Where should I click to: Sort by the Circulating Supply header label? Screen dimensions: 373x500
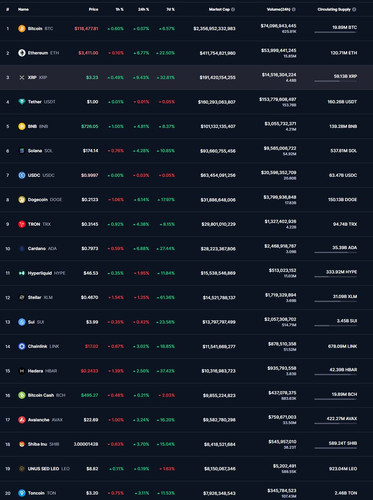(x=334, y=9)
